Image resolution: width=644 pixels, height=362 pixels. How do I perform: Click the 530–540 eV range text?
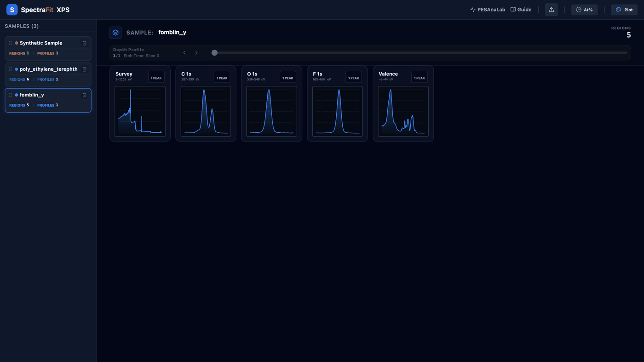click(x=256, y=79)
